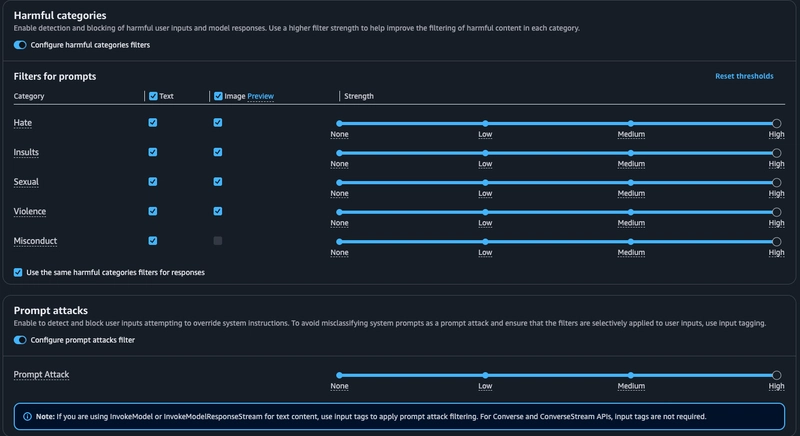Toggle Configure harmful categories filters switch

[x=20, y=45]
